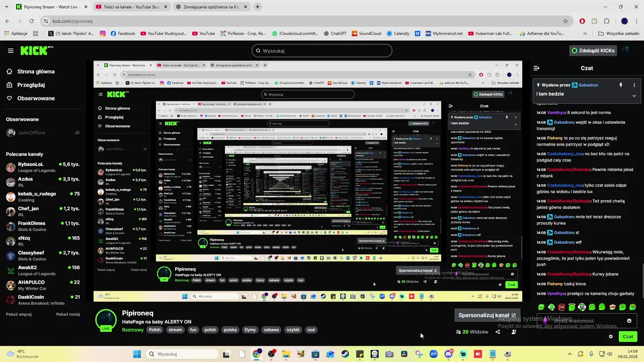Toggle offline visibility next to JohnOffline
This screenshot has width=644, height=362.
point(77,133)
